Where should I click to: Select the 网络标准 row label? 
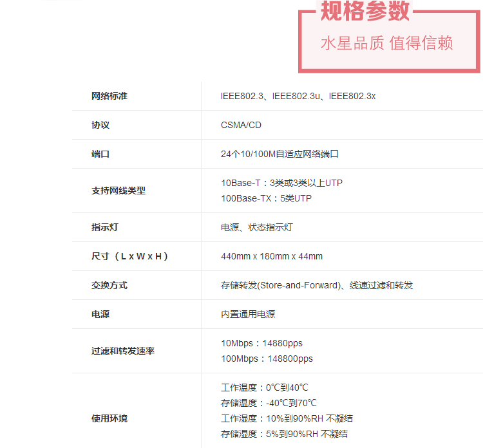pyautogui.click(x=109, y=96)
